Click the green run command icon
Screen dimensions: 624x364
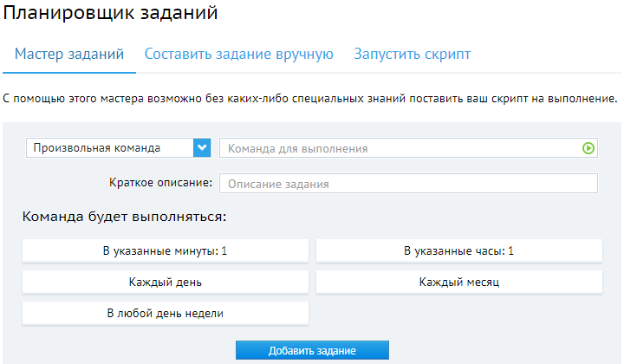[x=588, y=148]
